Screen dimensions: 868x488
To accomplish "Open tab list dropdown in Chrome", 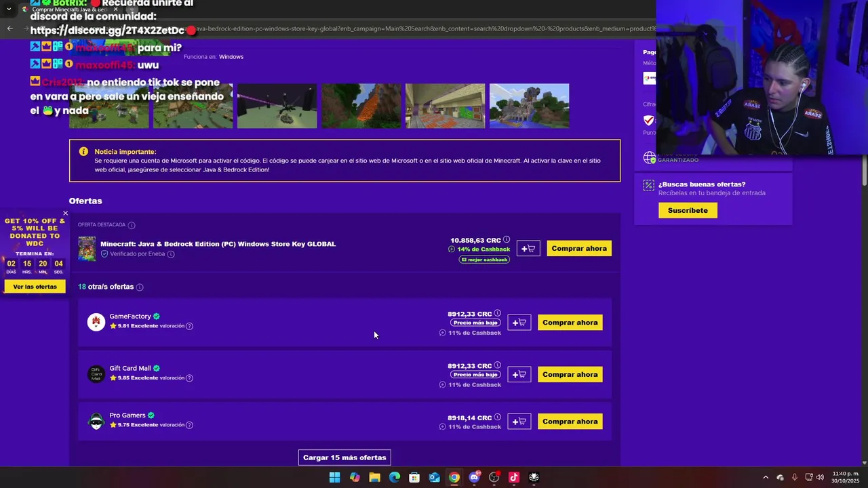I will click(x=9, y=9).
